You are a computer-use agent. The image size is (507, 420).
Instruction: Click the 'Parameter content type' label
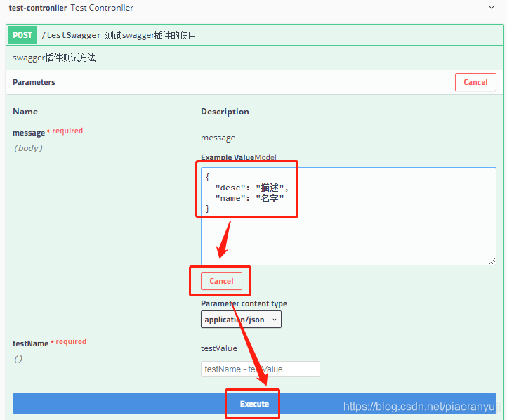tap(244, 303)
